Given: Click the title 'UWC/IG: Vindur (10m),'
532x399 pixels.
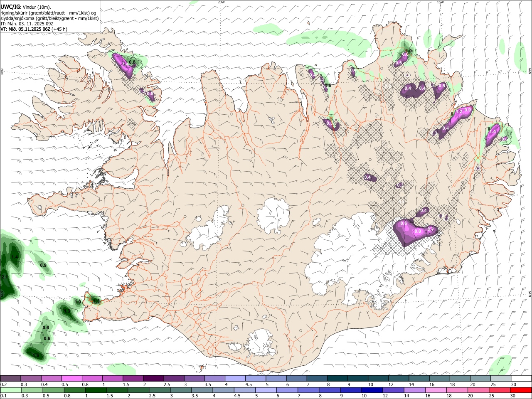Looking at the screenshot, I should click(26, 7).
